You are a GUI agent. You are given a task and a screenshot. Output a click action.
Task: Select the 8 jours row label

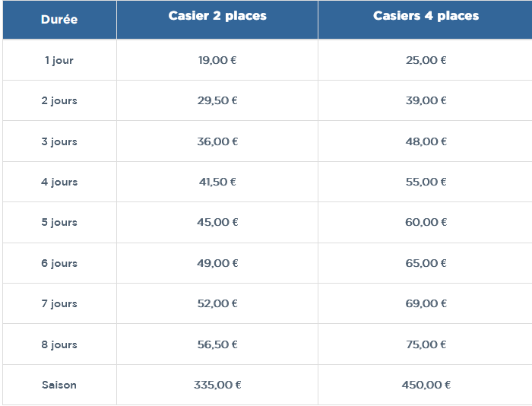[x=59, y=344]
